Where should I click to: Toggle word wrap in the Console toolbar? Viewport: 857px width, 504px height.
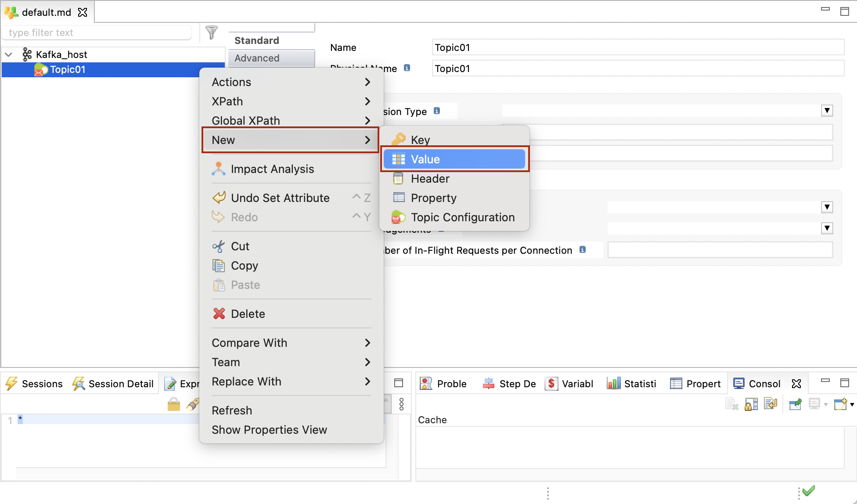click(771, 403)
